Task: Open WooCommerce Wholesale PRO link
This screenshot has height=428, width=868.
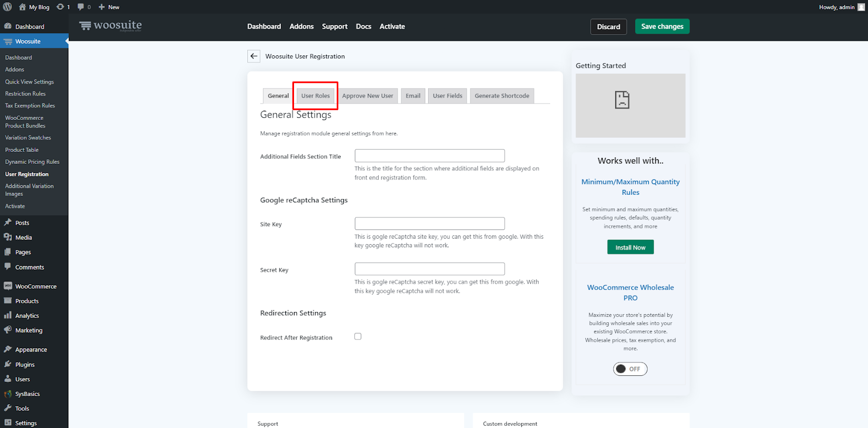Action: point(630,292)
